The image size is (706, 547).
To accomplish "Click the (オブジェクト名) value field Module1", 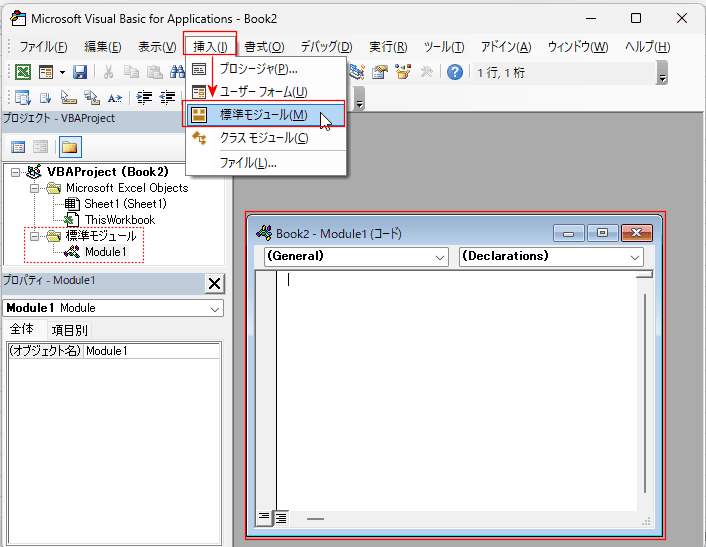I will coord(152,351).
